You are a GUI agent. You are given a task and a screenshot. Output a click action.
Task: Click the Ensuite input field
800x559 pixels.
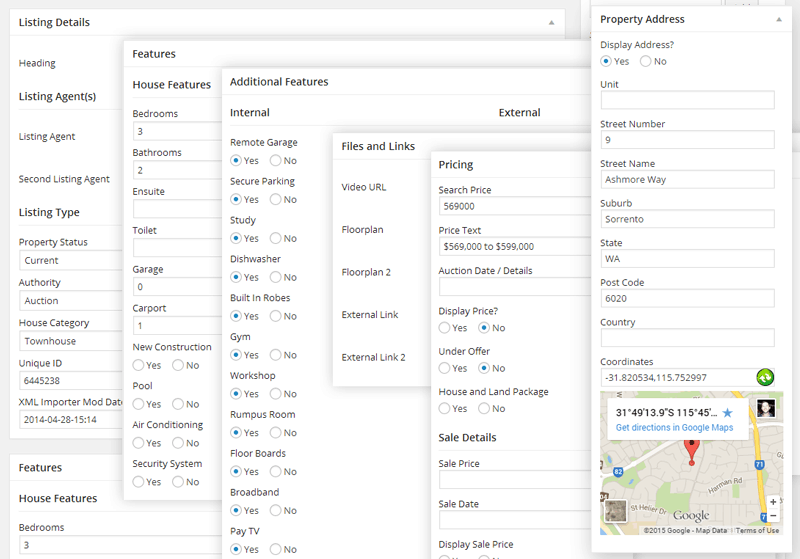178,209
